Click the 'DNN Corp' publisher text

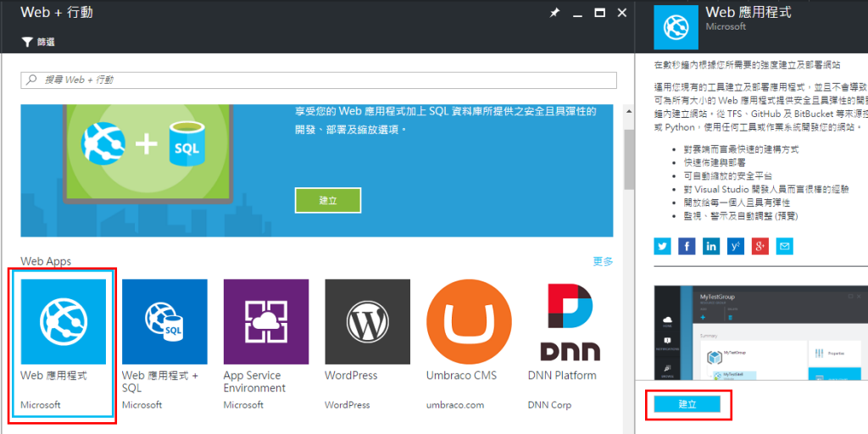coord(549,405)
